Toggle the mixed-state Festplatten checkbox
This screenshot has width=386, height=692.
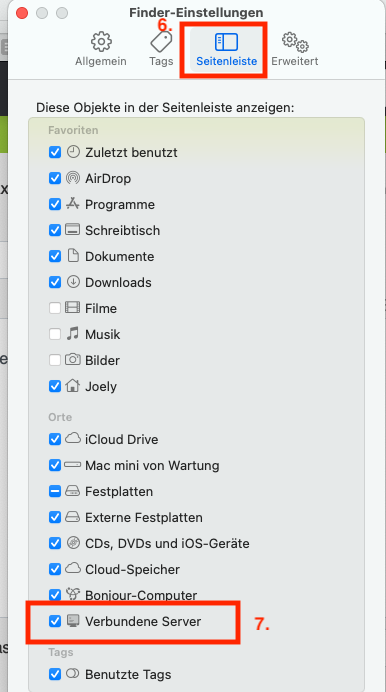[x=55, y=491]
